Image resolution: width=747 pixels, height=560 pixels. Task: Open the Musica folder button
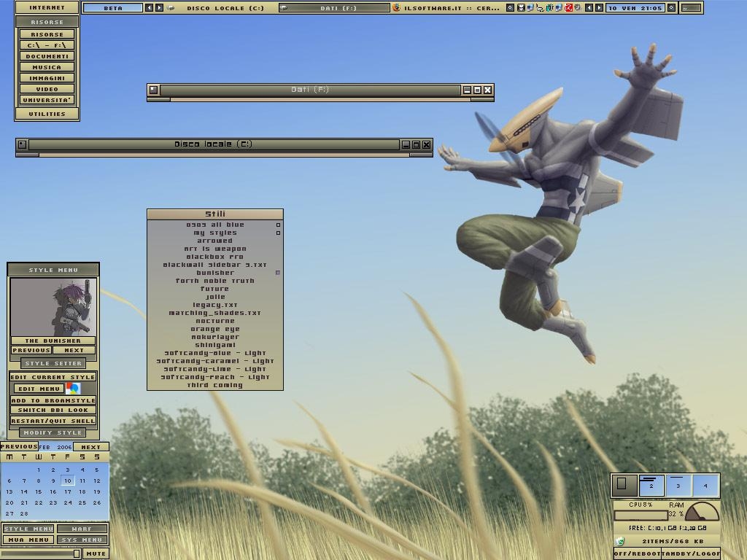click(47, 67)
